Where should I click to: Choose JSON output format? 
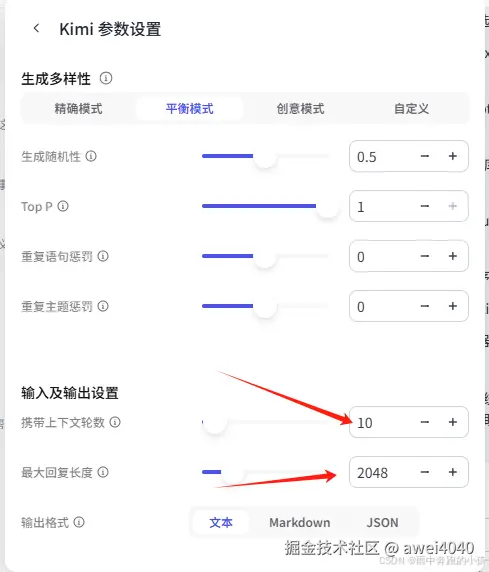pos(382,522)
